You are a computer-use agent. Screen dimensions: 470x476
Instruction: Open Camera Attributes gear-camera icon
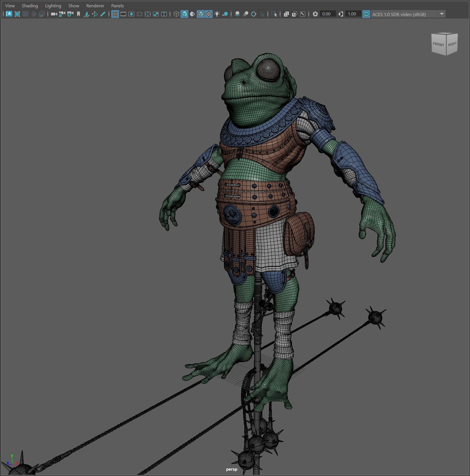[70, 14]
